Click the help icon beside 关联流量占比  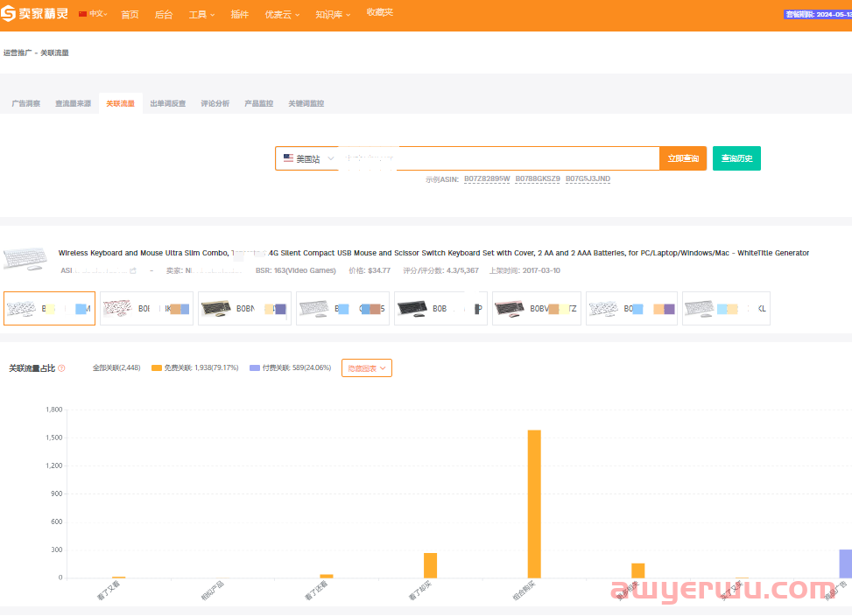pyautogui.click(x=61, y=368)
